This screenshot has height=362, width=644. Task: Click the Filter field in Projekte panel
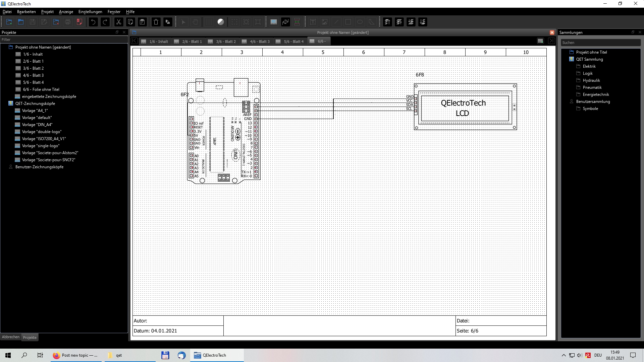point(64,40)
